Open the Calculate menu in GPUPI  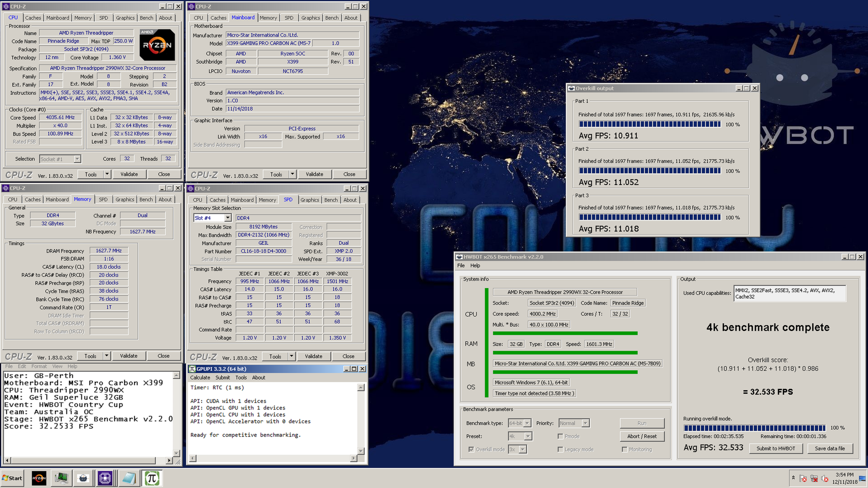tap(200, 377)
